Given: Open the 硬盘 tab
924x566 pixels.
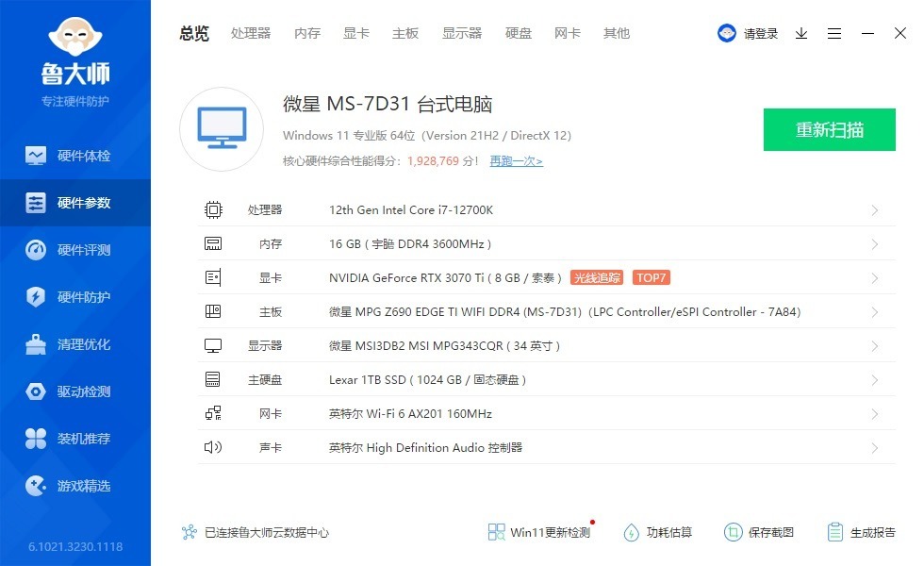Looking at the screenshot, I should click(x=518, y=32).
